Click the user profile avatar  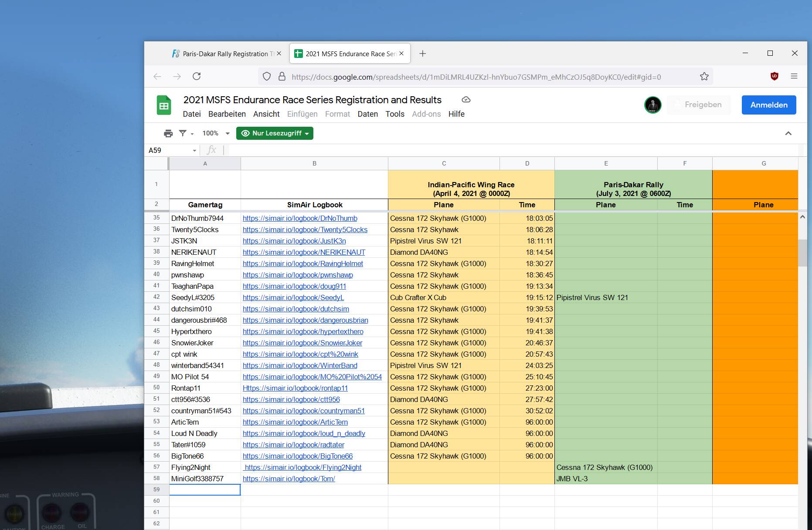(652, 105)
